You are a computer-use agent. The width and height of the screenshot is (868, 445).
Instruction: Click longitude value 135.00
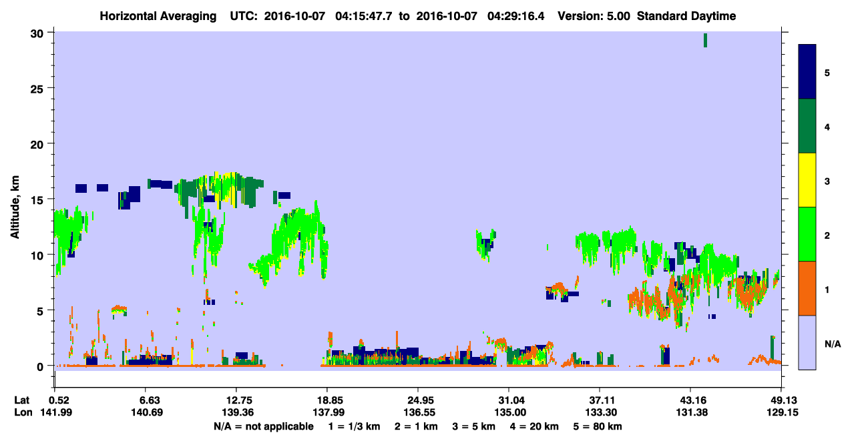[509, 412]
